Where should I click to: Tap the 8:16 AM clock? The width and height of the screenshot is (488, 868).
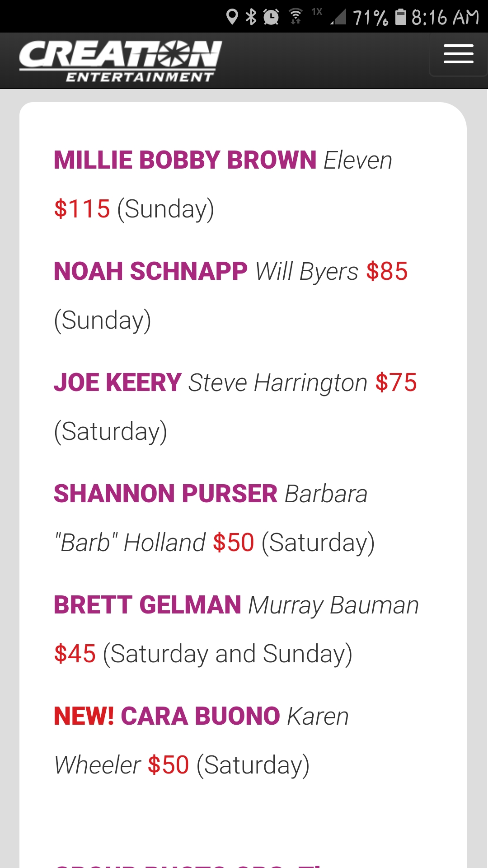tap(445, 17)
